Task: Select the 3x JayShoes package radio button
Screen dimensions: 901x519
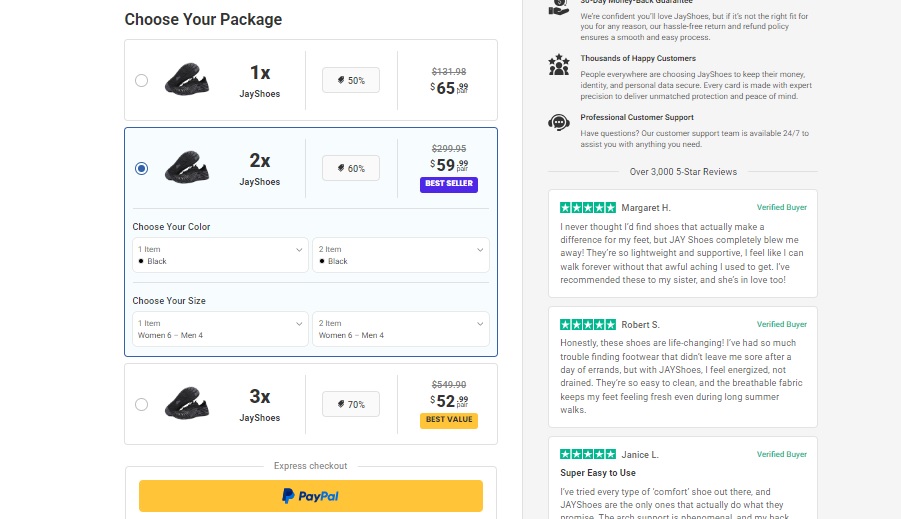Action: [x=141, y=404]
